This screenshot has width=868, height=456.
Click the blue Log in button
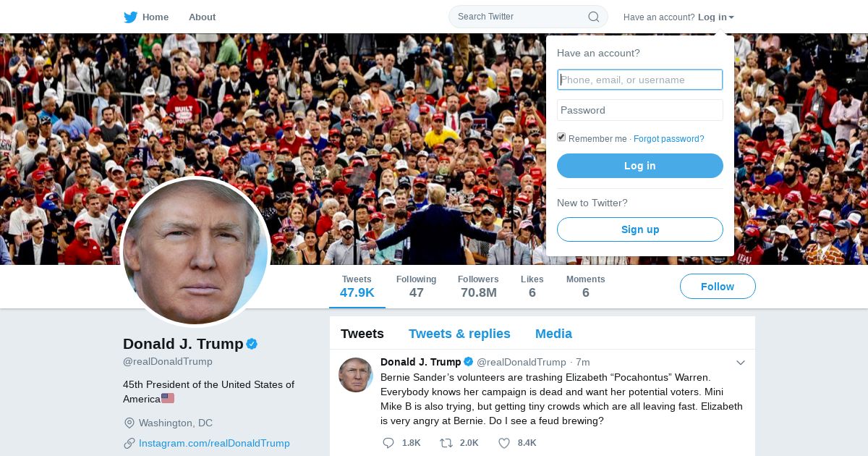click(640, 166)
